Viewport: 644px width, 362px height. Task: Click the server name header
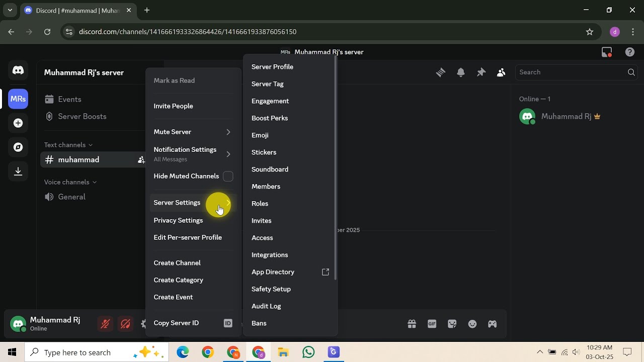click(x=84, y=72)
